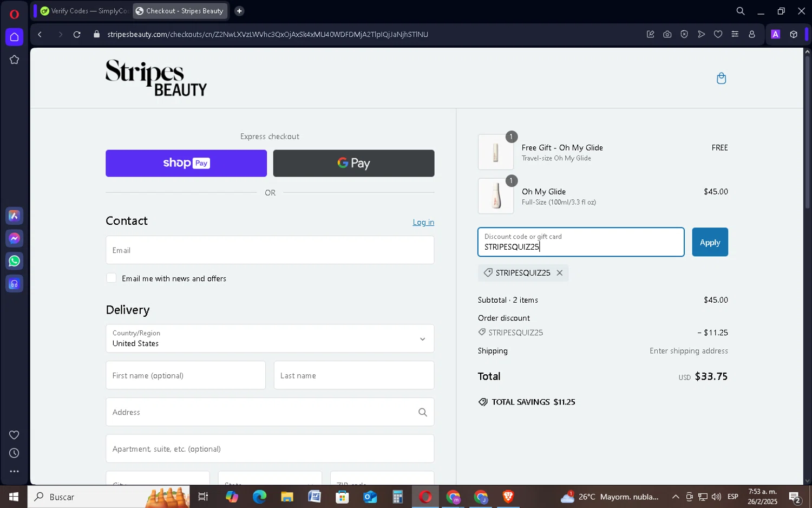Screen dimensions: 812x508
Task: Open Outlook from the taskbar
Action: [370, 497]
